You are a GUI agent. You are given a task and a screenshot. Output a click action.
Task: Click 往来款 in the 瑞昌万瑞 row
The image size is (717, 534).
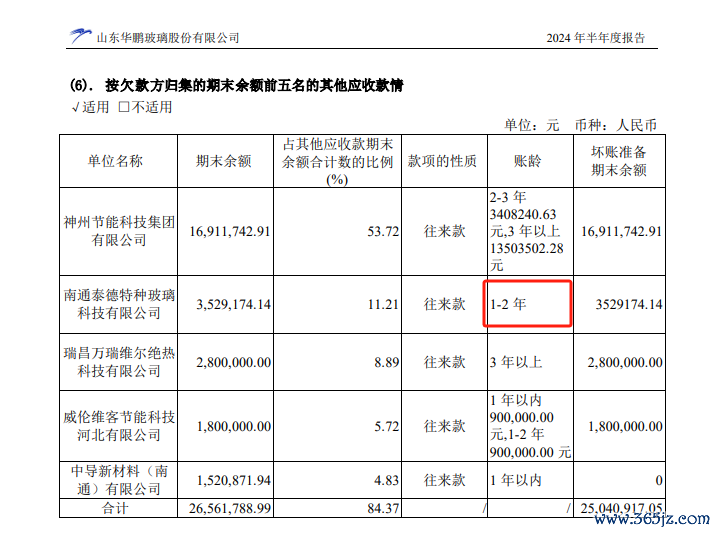[x=444, y=363]
